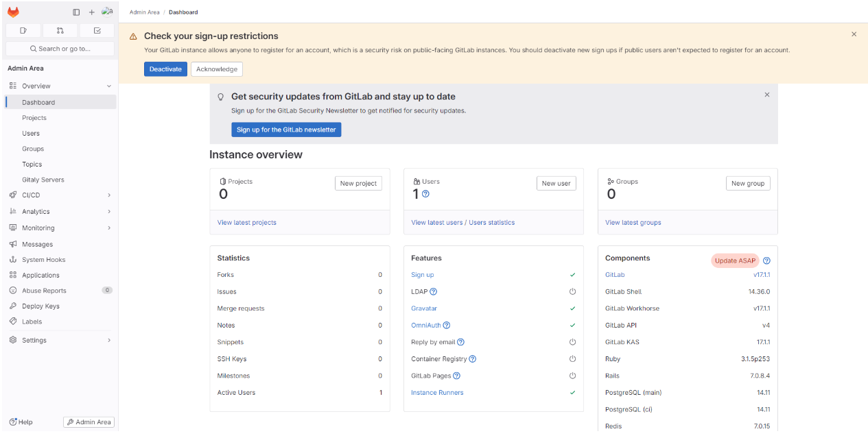Expand the CI/CD sidebar section

point(109,195)
